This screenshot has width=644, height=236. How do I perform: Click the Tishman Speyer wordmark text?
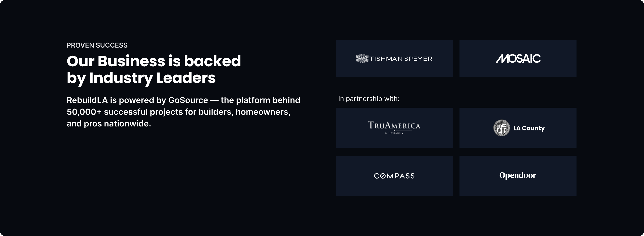(401, 59)
